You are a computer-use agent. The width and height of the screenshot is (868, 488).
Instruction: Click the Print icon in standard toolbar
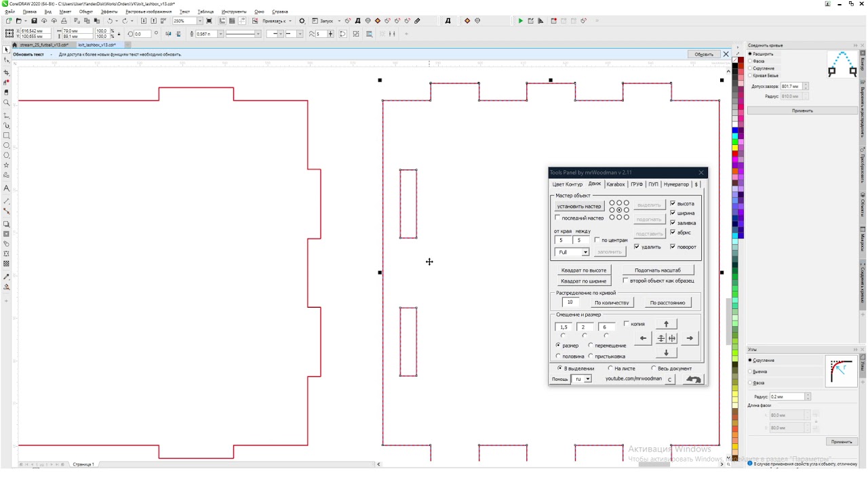[64, 21]
